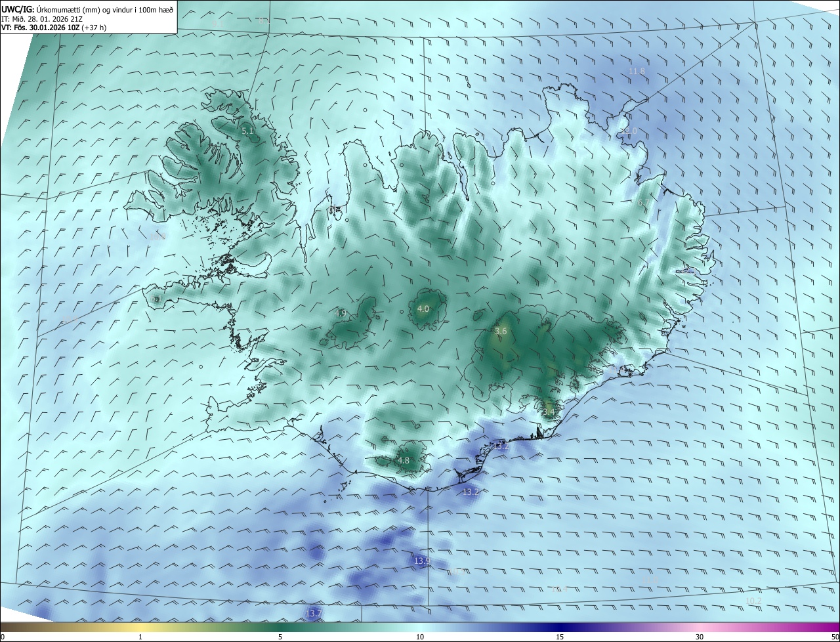The image size is (840, 642).
Task: Click the color bar tick label 50
Action: point(835,637)
